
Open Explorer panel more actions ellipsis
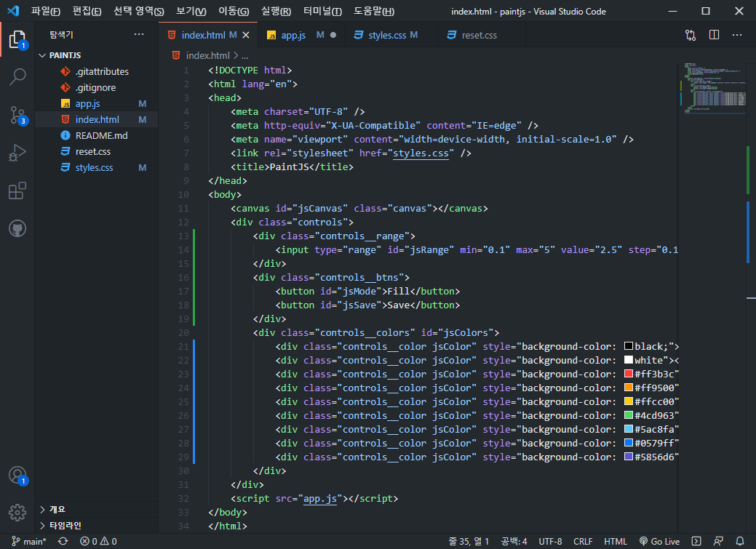pyautogui.click(x=139, y=34)
